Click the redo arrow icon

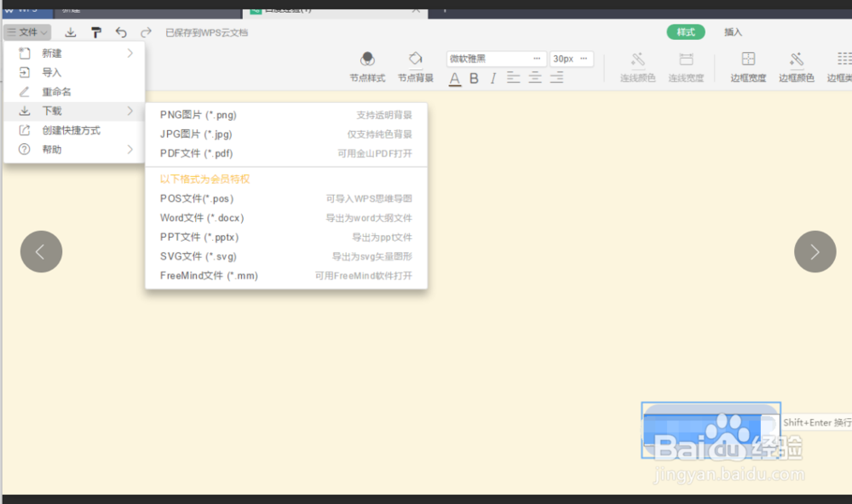145,31
